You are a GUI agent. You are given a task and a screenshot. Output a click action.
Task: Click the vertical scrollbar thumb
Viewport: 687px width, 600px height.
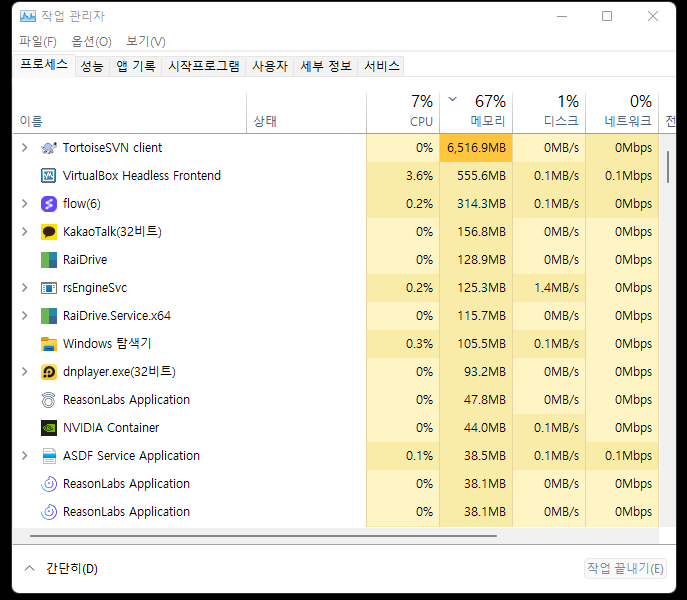click(x=668, y=167)
